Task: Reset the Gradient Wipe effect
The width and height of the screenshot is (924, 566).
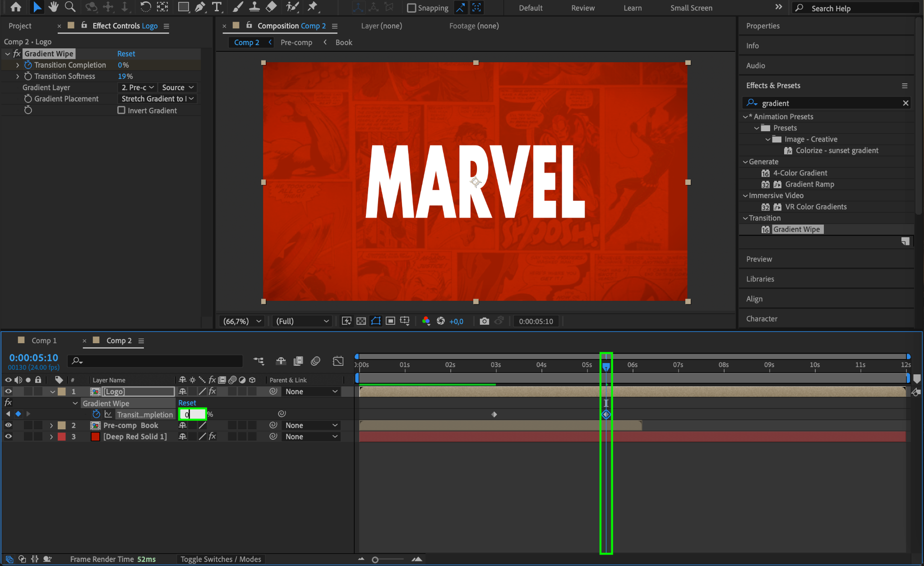Action: 126,54
